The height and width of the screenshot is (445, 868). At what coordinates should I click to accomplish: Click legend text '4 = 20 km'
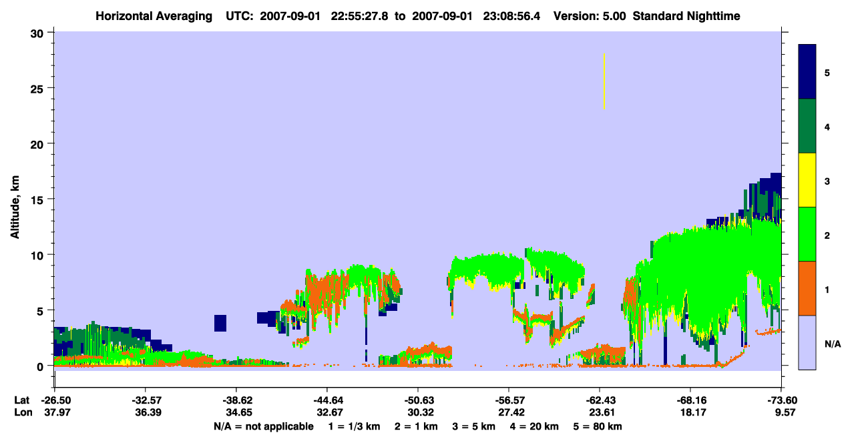point(535,426)
